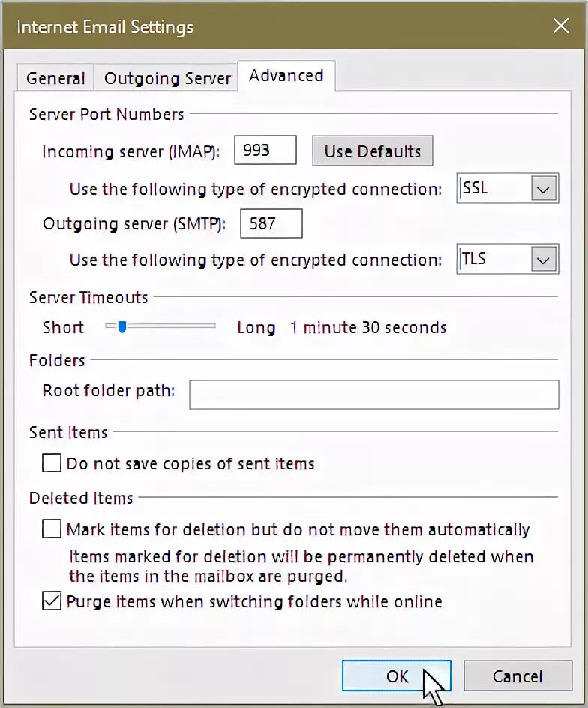Open the TLS encrypted connection dropdown
Viewport: 588px width, 708px height.
click(x=508, y=259)
